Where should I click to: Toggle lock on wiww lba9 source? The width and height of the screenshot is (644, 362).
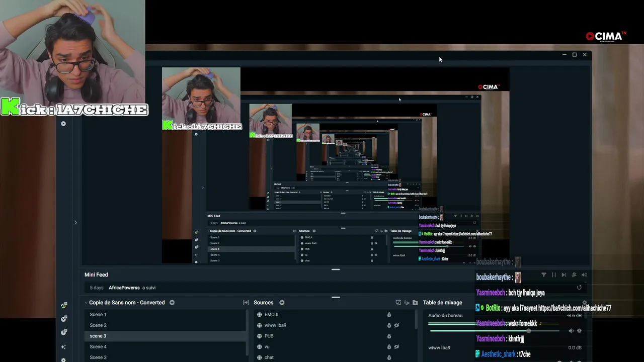pos(389,325)
